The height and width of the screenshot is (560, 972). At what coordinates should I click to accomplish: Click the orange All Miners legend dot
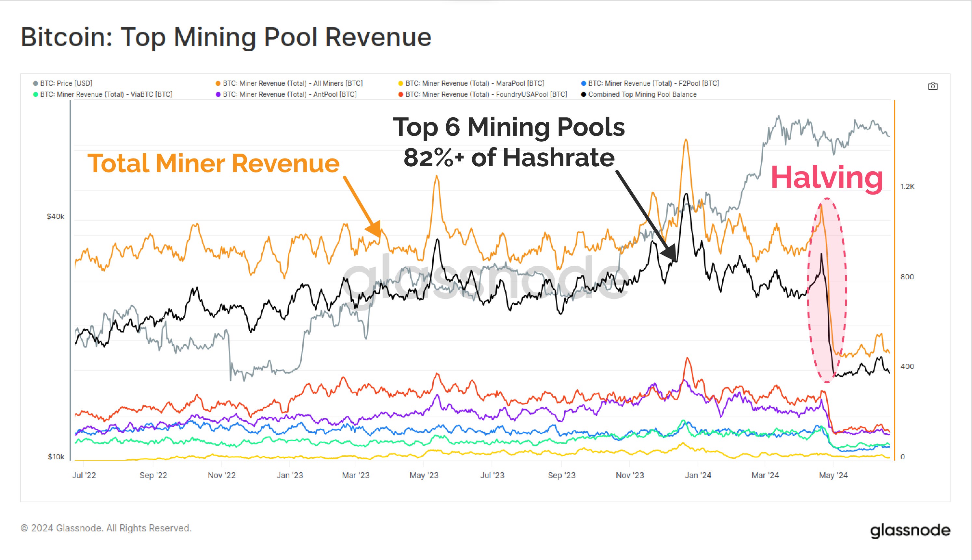(218, 83)
